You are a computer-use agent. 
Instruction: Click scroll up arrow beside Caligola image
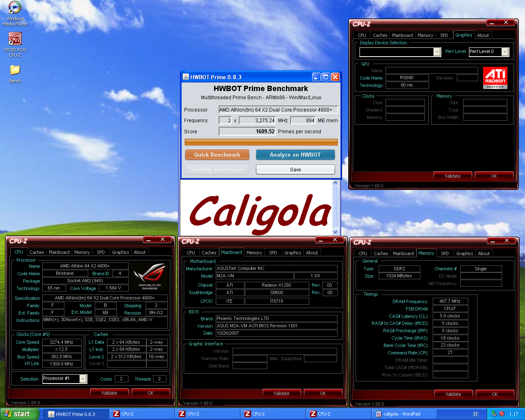(336, 183)
